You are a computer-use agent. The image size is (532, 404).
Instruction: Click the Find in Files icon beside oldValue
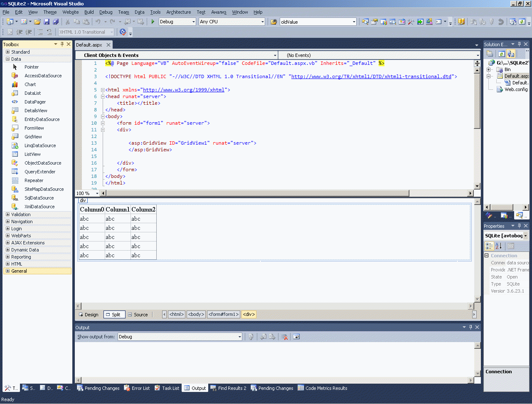[273, 22]
